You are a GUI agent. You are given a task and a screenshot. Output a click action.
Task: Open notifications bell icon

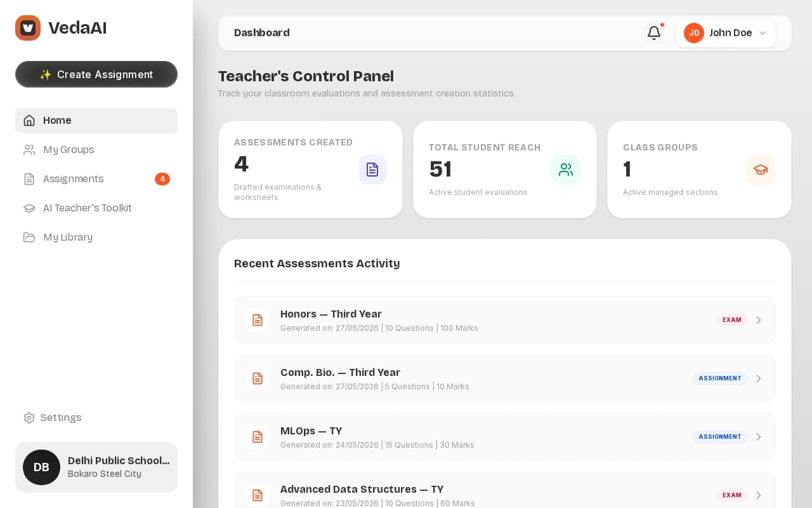coord(654,33)
